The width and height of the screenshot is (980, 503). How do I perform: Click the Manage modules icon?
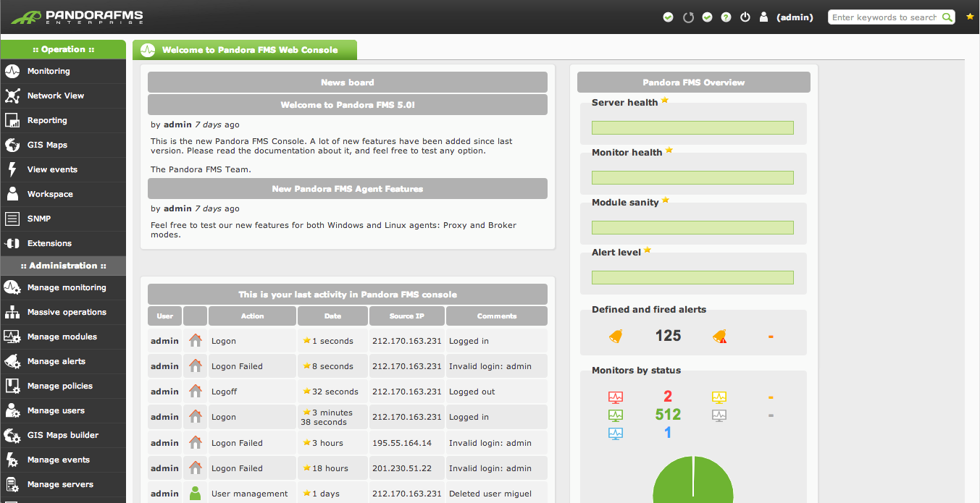coord(12,337)
